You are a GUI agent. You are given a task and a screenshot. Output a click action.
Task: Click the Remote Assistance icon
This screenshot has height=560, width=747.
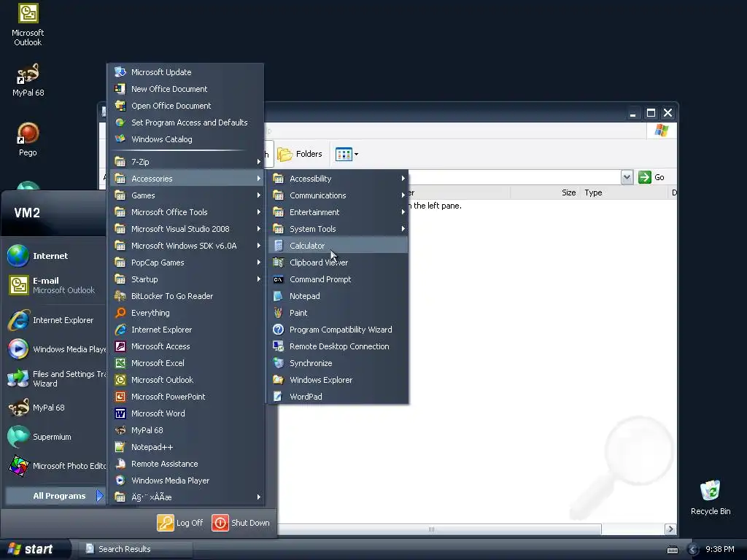pos(120,464)
